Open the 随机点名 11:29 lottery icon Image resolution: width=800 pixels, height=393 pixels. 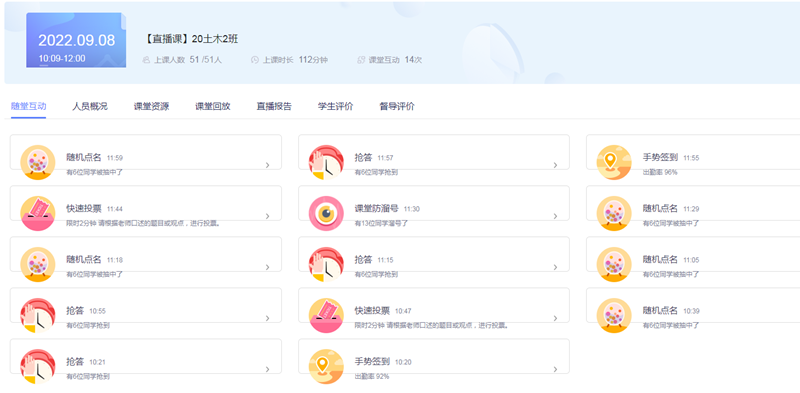coord(614,213)
